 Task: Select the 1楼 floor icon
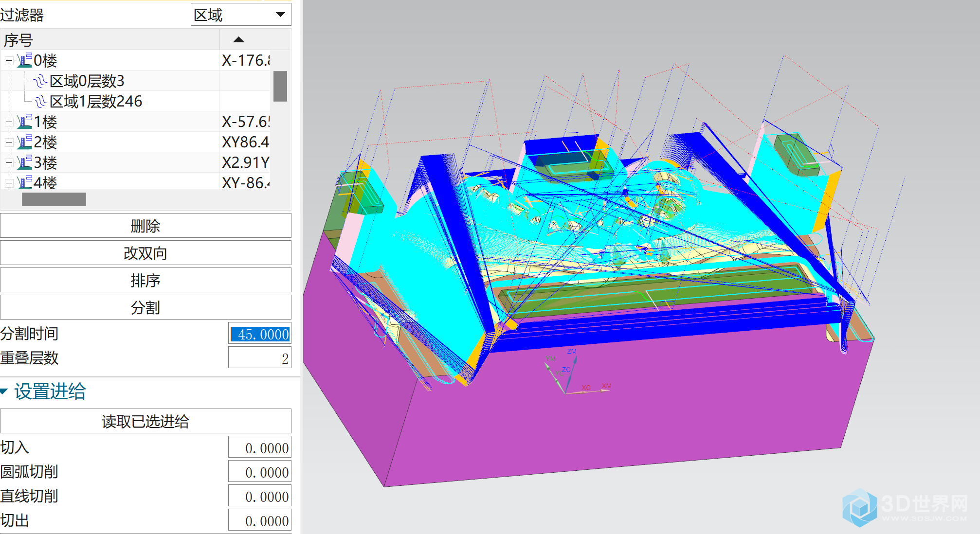24,122
